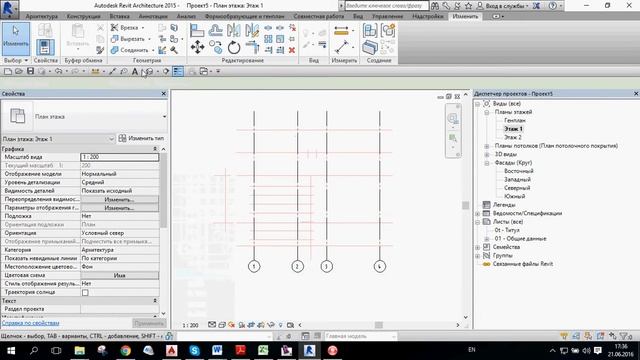The width and height of the screenshot is (640, 360).
Task: Open the Вставка ribbon tab
Action: [120, 16]
